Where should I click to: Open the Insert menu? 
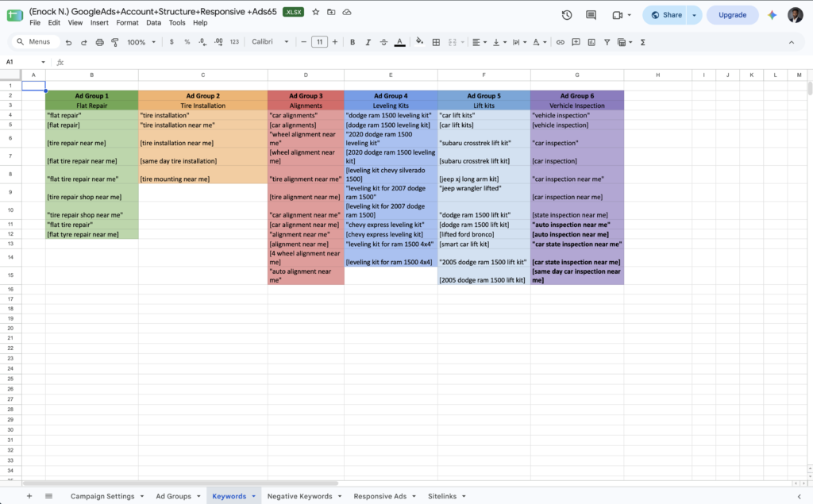[x=99, y=23]
